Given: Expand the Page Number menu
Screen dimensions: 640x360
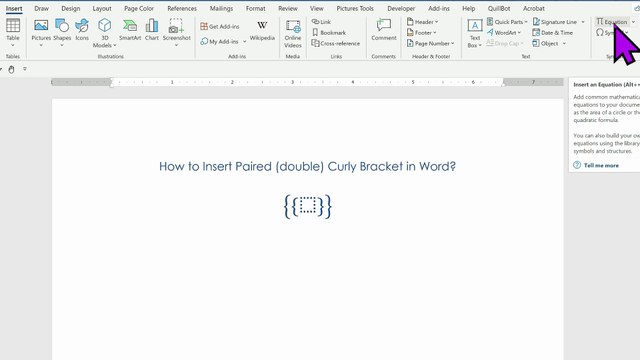Looking at the screenshot, I should click(431, 43).
